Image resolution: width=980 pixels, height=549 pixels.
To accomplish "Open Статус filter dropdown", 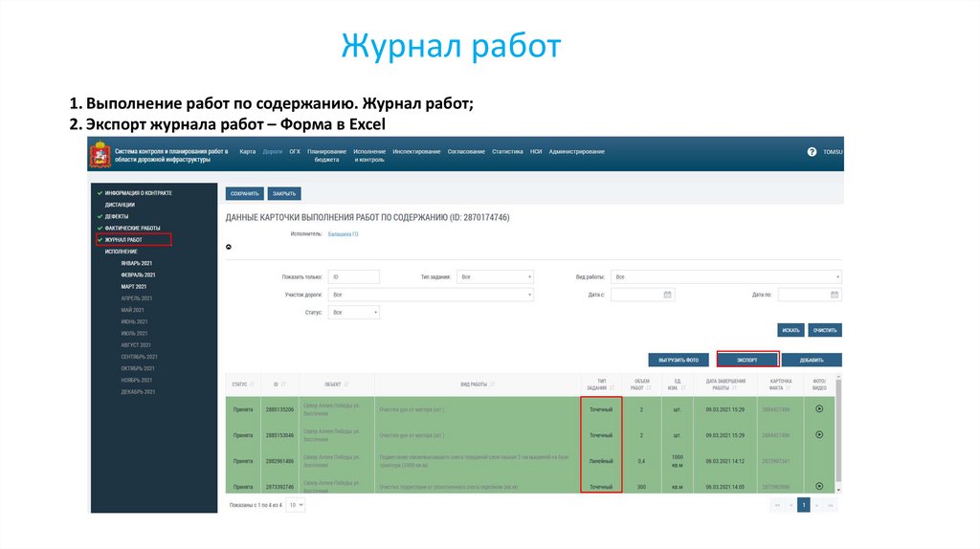I will 354,313.
